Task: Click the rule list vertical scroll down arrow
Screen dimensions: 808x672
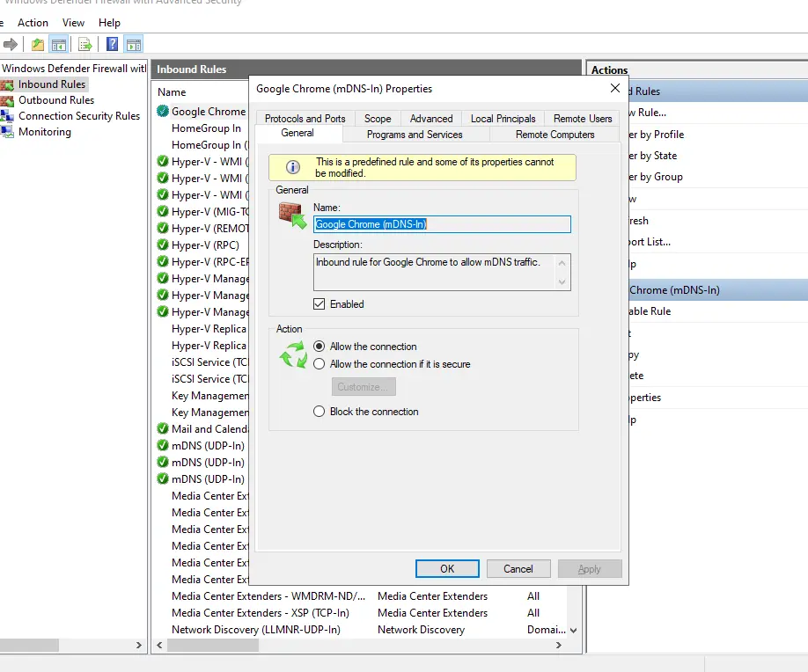Action: [x=573, y=631]
